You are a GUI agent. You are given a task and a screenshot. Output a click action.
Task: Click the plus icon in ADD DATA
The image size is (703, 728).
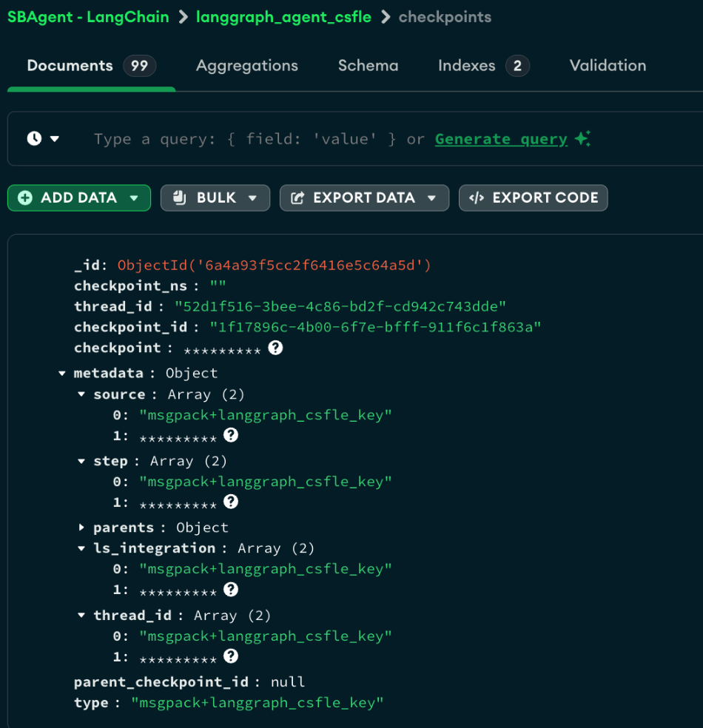[x=25, y=198]
